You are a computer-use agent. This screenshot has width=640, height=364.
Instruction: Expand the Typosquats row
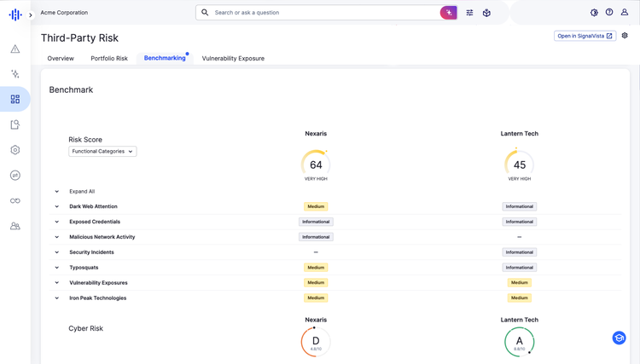tap(56, 268)
